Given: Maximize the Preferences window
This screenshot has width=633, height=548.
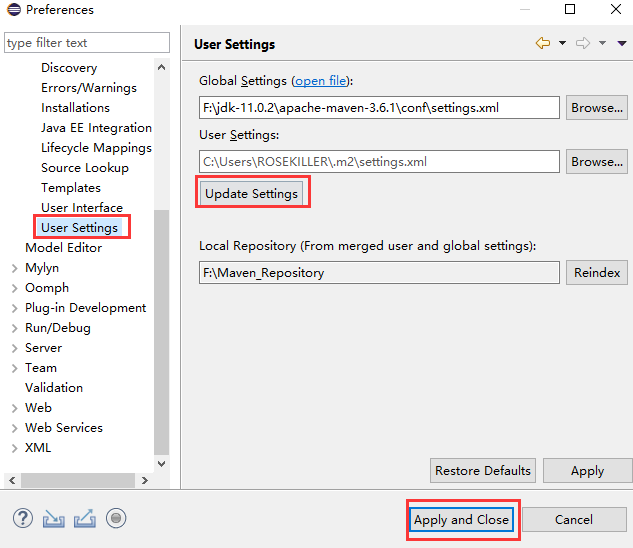Looking at the screenshot, I should click(570, 9).
